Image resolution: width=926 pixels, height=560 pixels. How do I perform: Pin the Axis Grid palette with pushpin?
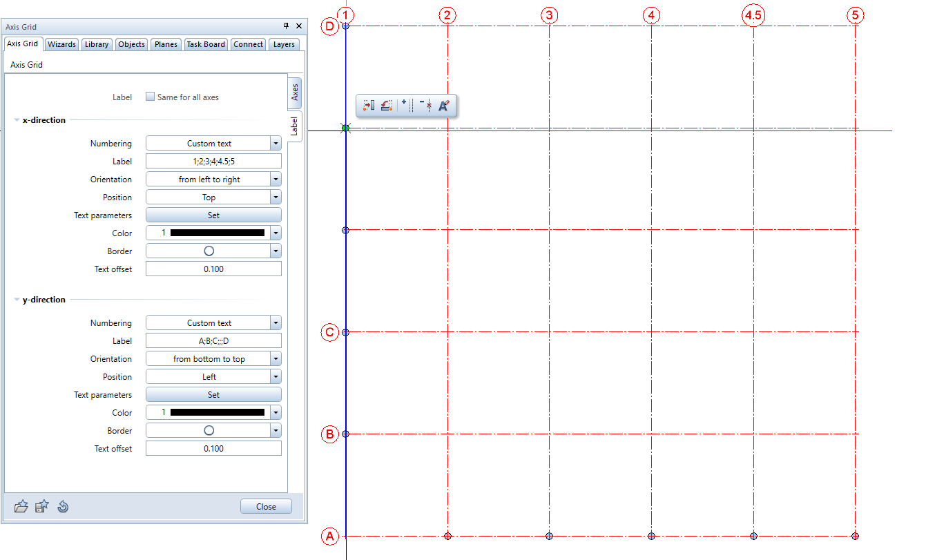point(287,26)
